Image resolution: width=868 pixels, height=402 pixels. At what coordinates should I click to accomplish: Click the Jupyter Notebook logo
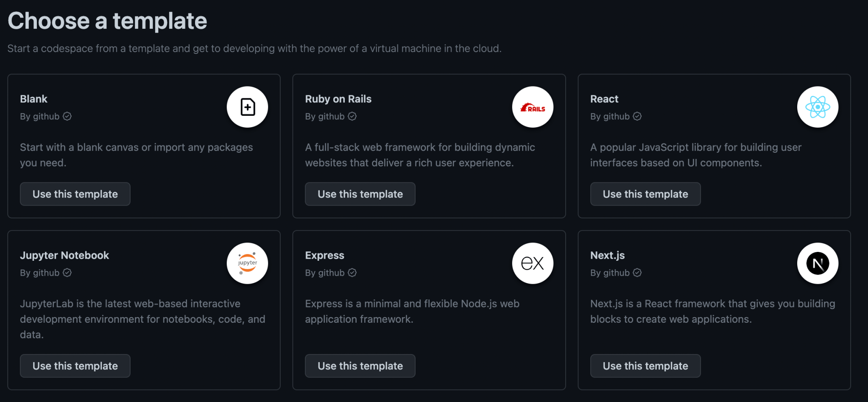[x=247, y=263]
